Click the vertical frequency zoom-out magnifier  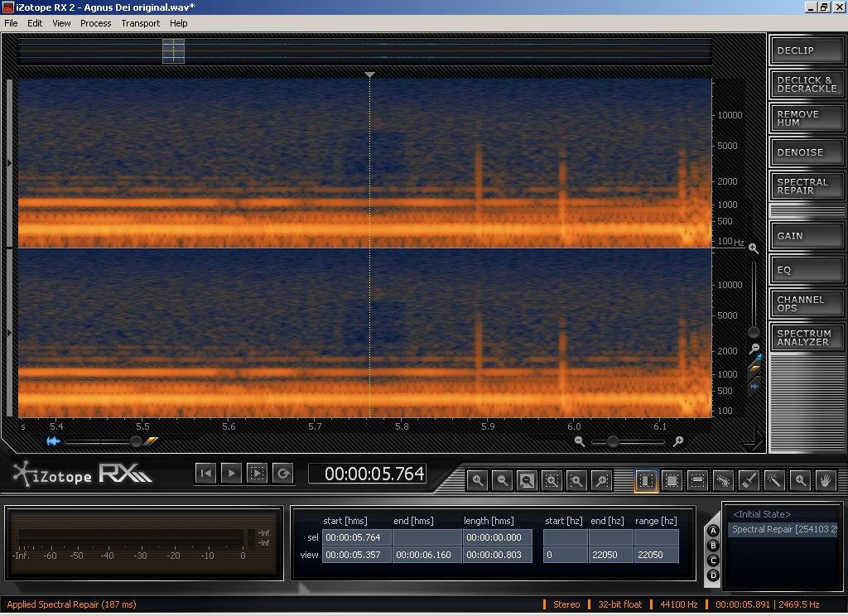click(x=754, y=349)
